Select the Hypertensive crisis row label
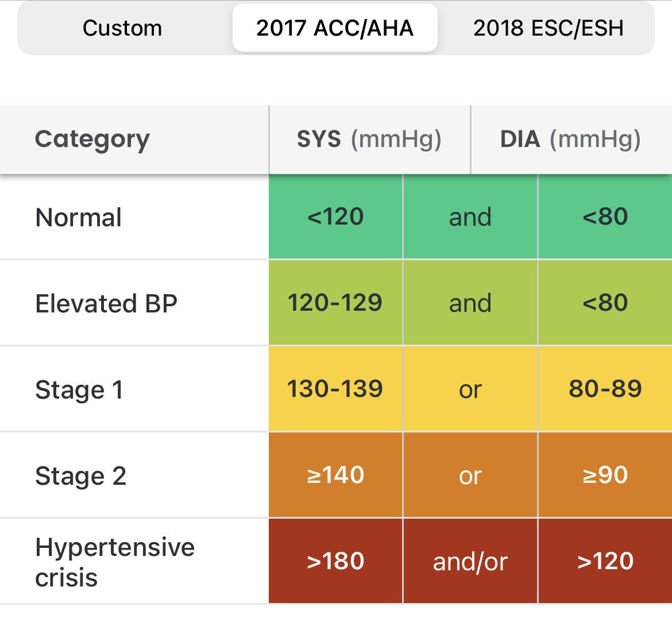This screenshot has height=618, width=672. coord(115,562)
